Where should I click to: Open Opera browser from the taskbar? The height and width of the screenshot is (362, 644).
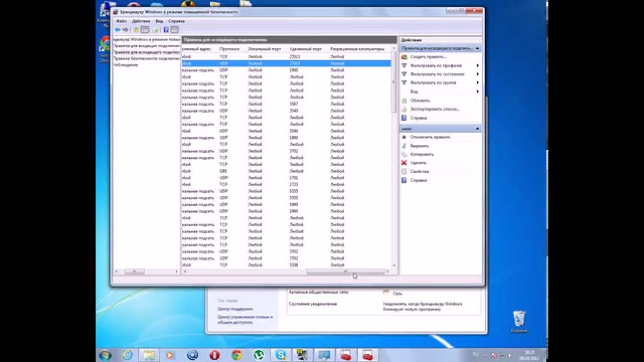pyautogui.click(x=215, y=354)
